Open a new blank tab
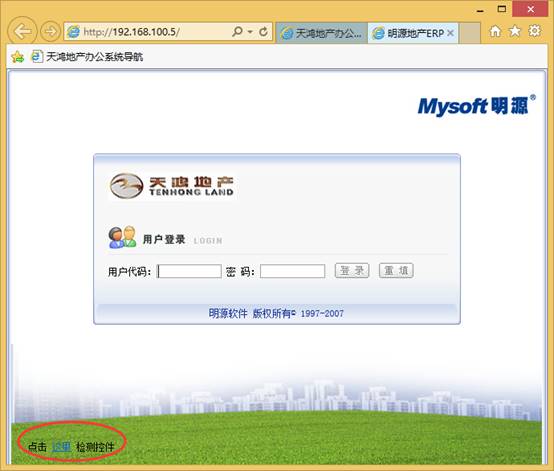The image size is (554, 471). 470,33
